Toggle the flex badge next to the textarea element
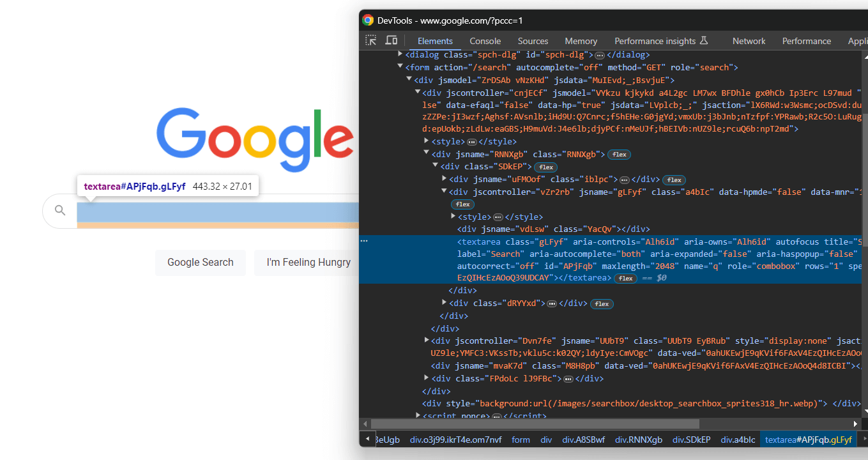The width and height of the screenshot is (868, 460). point(625,278)
